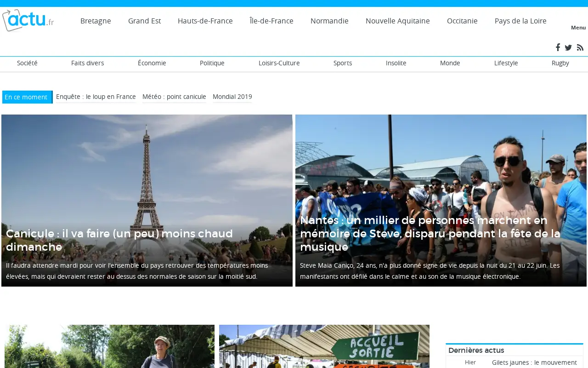Open the Facebook page icon
588x368 pixels.
coord(558,47)
